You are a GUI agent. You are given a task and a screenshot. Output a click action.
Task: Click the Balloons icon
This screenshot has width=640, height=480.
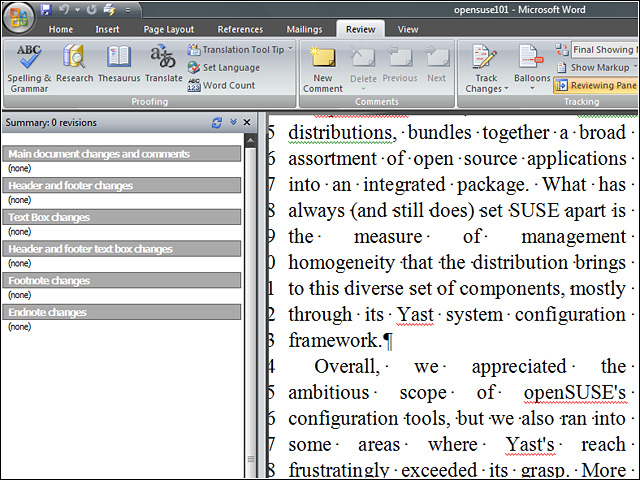(531, 56)
